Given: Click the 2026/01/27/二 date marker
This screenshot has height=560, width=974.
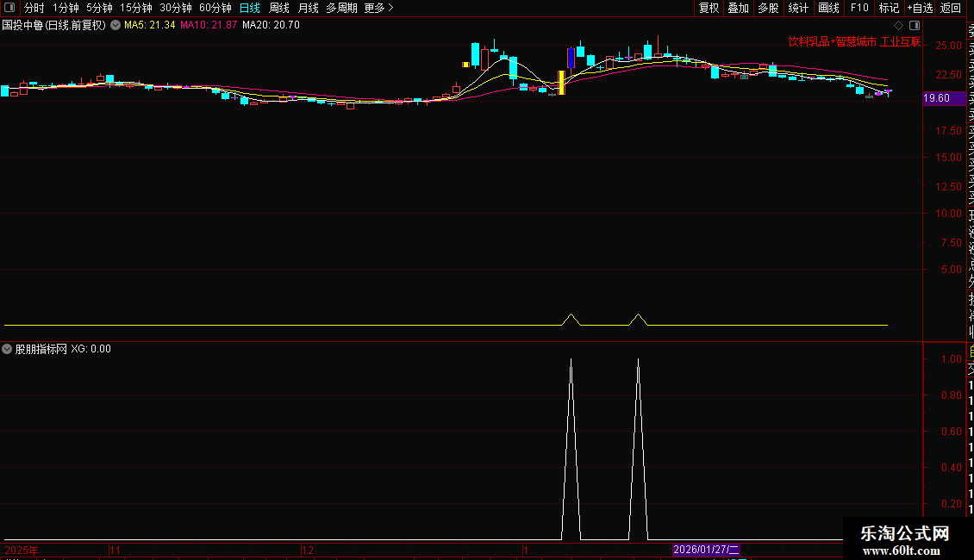Looking at the screenshot, I should 706,550.
